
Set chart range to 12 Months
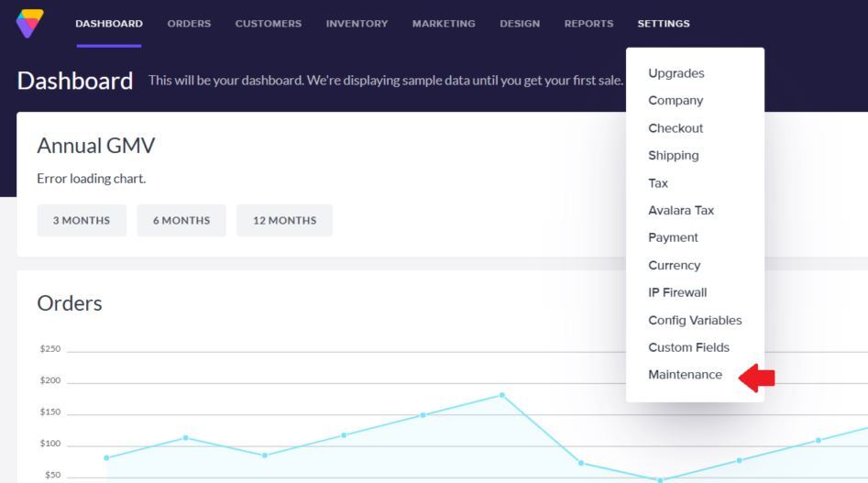coord(284,220)
